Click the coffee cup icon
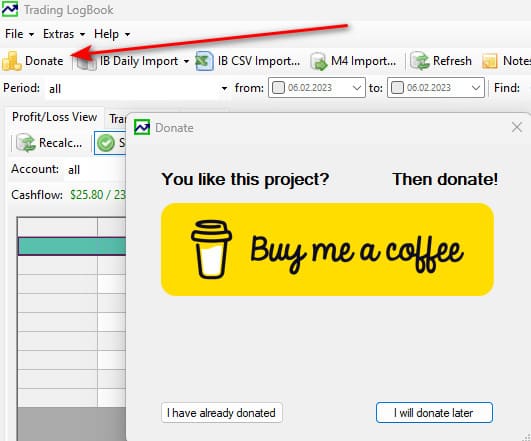Viewport: 531px width, 441px height. [x=211, y=249]
